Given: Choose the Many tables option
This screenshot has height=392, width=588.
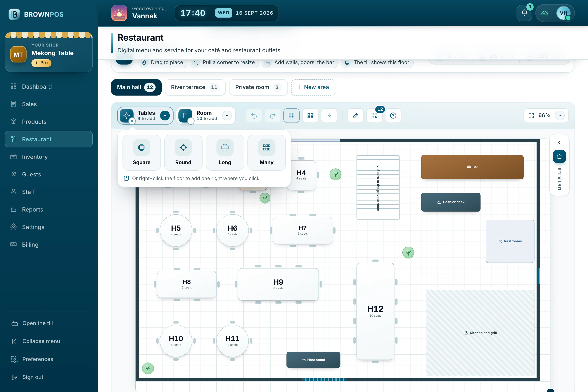Looking at the screenshot, I should (266, 153).
